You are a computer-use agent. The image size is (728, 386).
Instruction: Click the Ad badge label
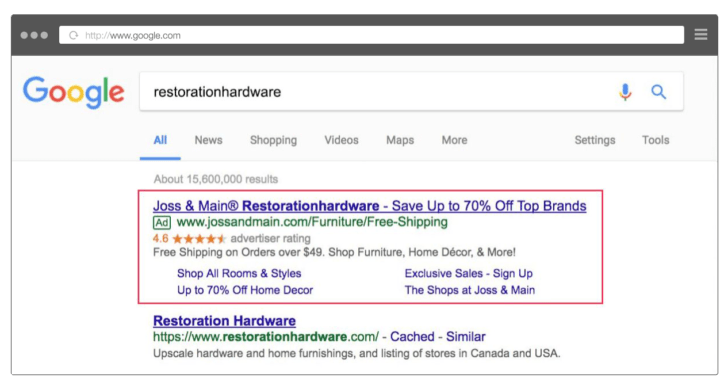coord(162,222)
